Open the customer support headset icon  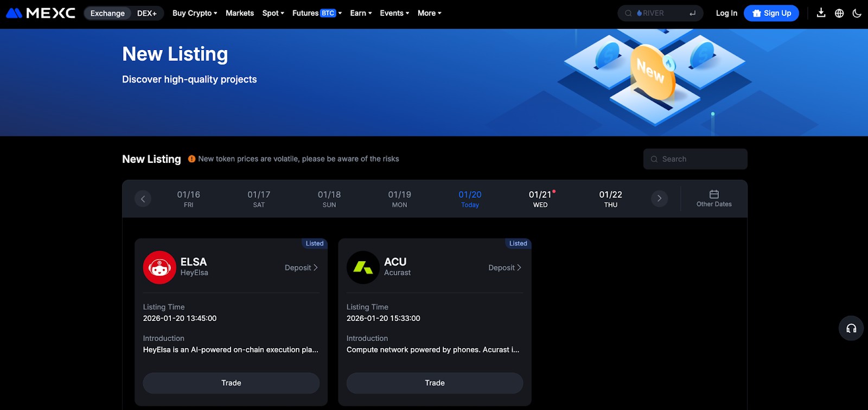(851, 328)
